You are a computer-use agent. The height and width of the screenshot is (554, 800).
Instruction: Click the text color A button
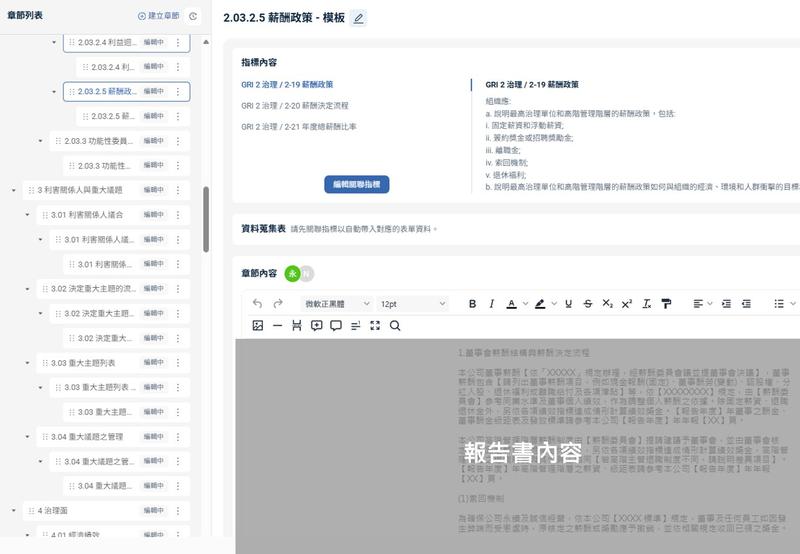[x=511, y=304]
